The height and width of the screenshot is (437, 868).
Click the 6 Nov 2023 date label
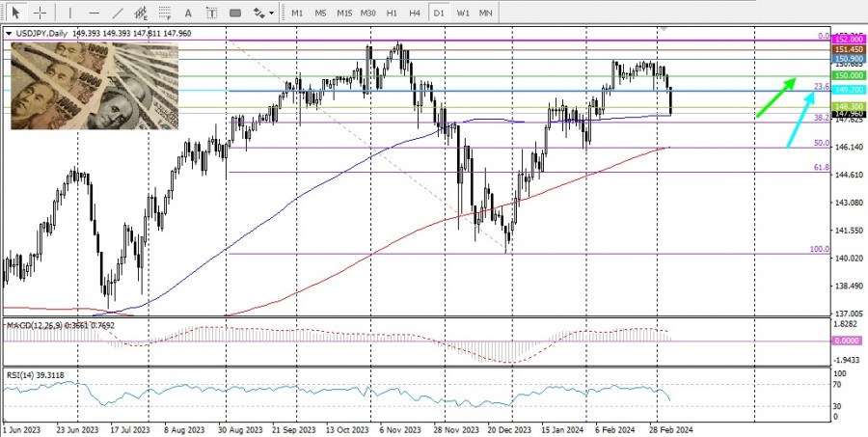click(399, 430)
